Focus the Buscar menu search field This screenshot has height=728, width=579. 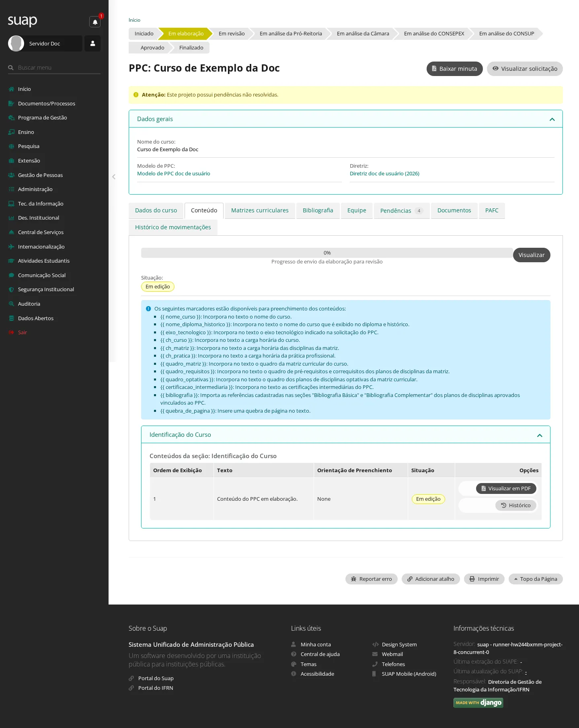(x=54, y=68)
